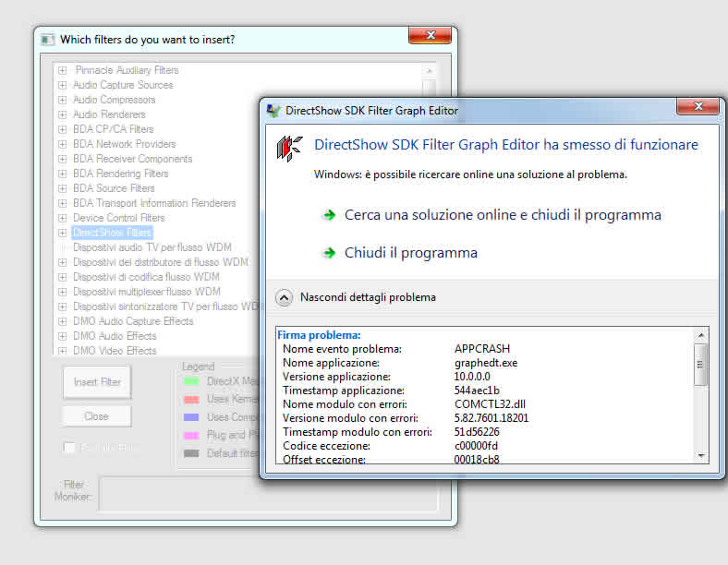Expand the Audio Renderers node

click(x=63, y=114)
